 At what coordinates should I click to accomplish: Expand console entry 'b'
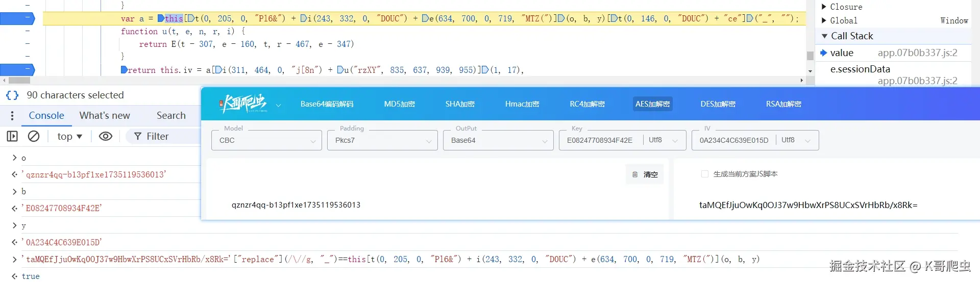tap(14, 192)
